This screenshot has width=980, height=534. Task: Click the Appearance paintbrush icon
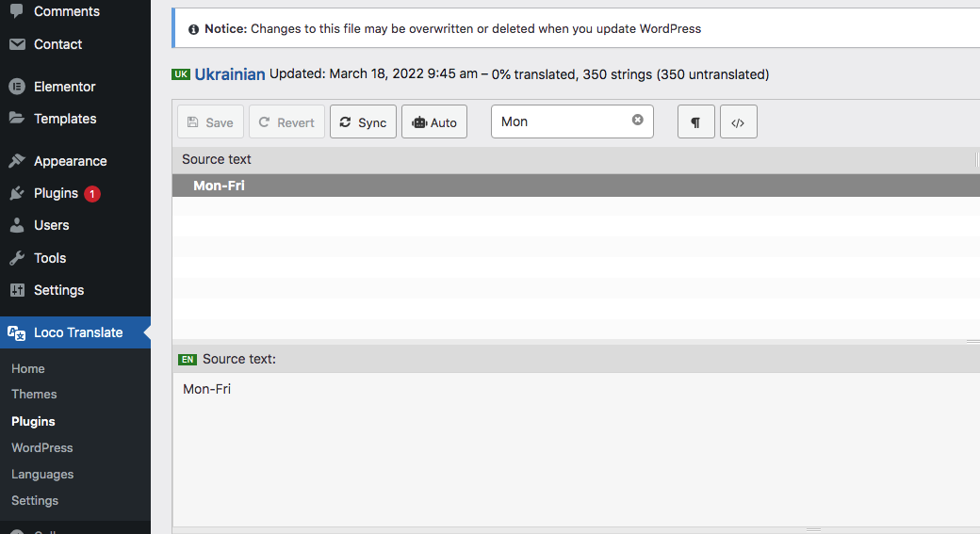click(17, 161)
